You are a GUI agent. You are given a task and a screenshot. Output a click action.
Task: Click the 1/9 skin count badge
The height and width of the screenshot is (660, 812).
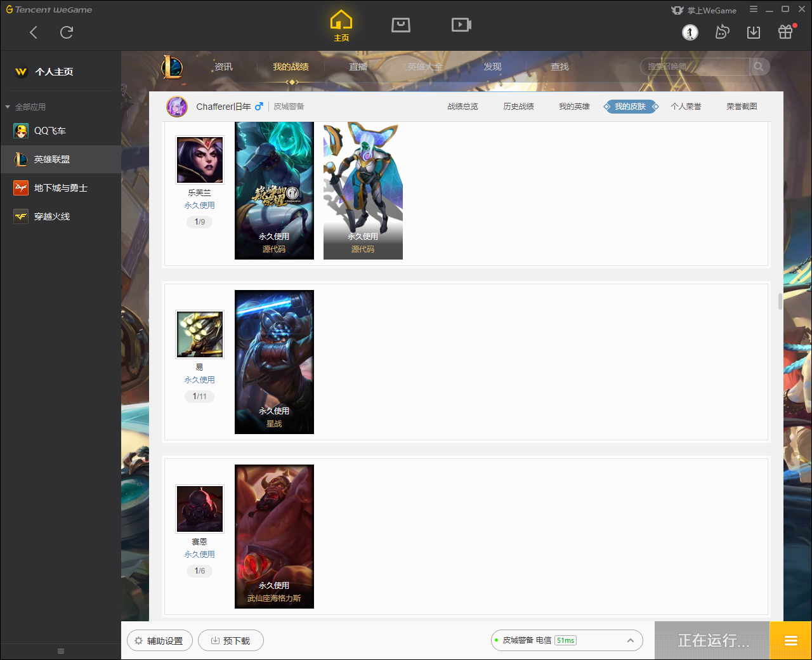(x=200, y=222)
